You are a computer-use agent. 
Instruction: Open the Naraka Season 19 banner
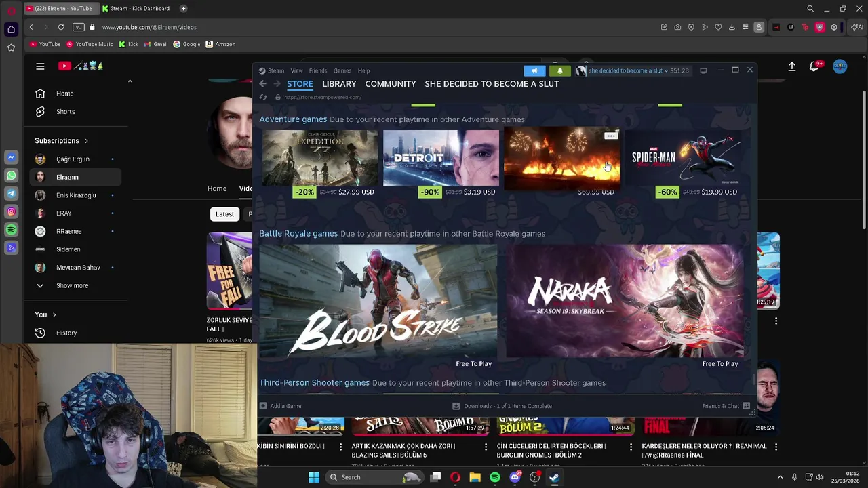[625, 301]
